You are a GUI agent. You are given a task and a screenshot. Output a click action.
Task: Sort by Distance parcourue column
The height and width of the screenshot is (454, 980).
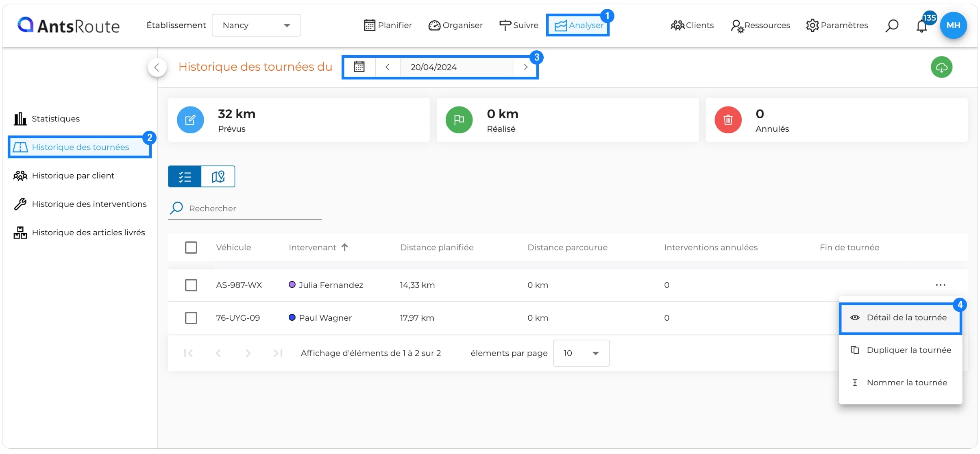tap(567, 248)
